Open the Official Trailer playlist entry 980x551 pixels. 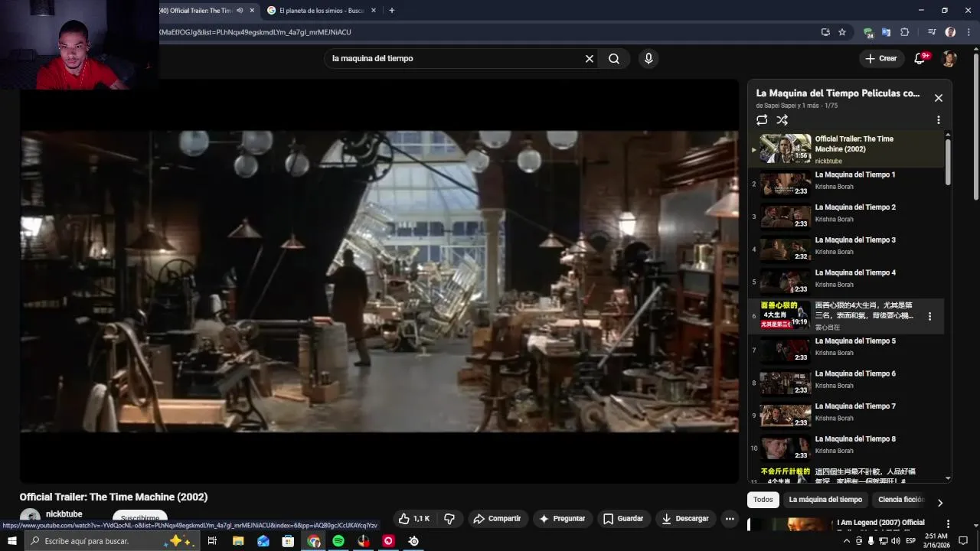coord(846,148)
